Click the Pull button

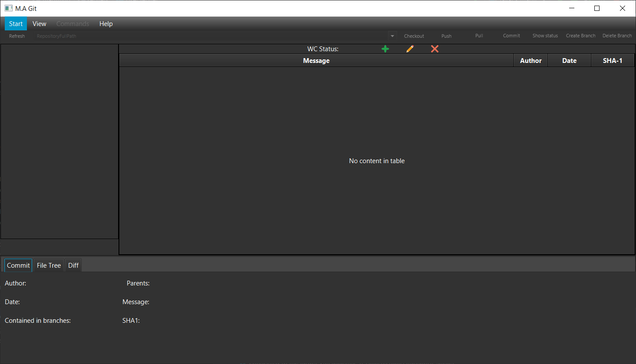(479, 36)
